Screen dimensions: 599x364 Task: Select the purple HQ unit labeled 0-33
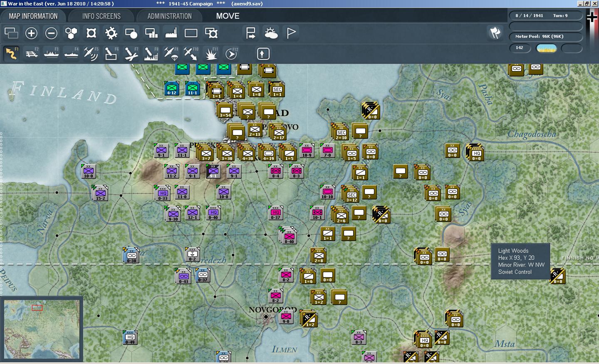163,193
